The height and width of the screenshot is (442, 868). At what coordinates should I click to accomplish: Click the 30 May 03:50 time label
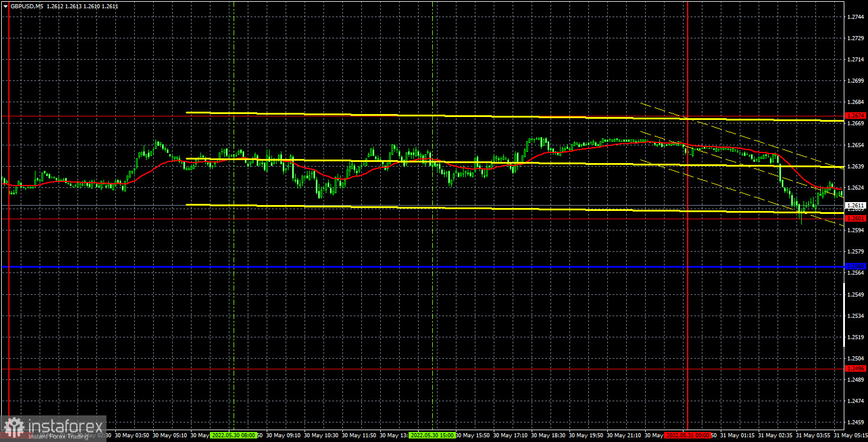(131, 435)
